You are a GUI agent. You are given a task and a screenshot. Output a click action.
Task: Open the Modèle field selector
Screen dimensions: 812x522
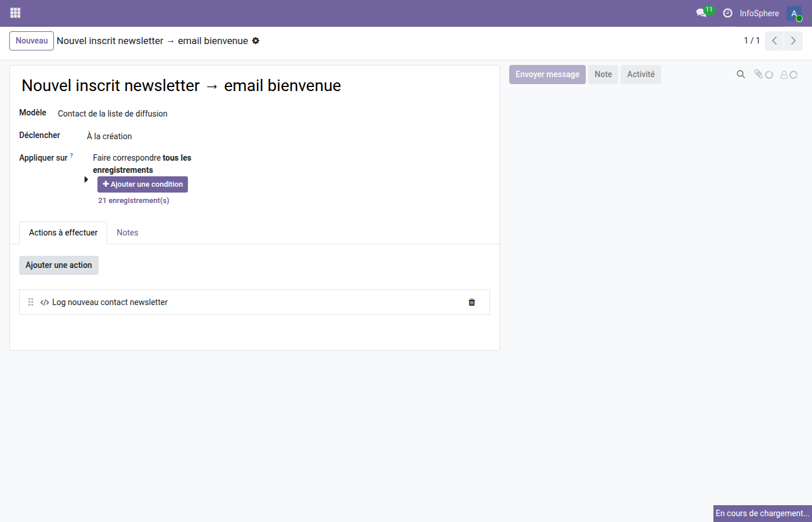click(x=112, y=114)
